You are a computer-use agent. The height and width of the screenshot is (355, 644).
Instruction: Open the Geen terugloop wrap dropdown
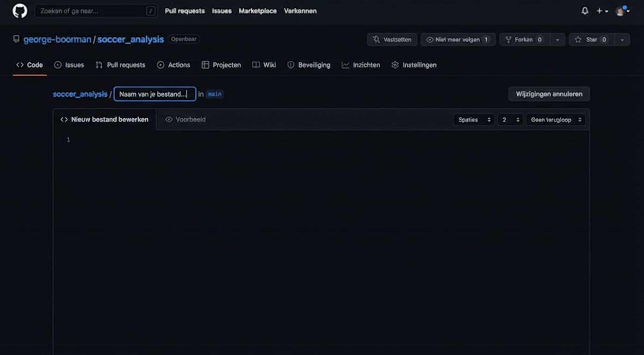point(555,119)
